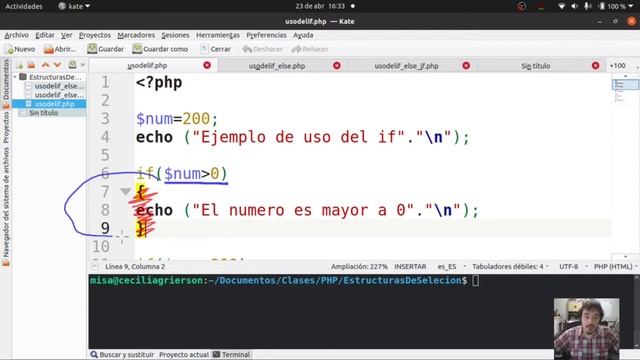Click the volume icon in top bar
Viewport: 640px width, 360px height.
click(575, 7)
